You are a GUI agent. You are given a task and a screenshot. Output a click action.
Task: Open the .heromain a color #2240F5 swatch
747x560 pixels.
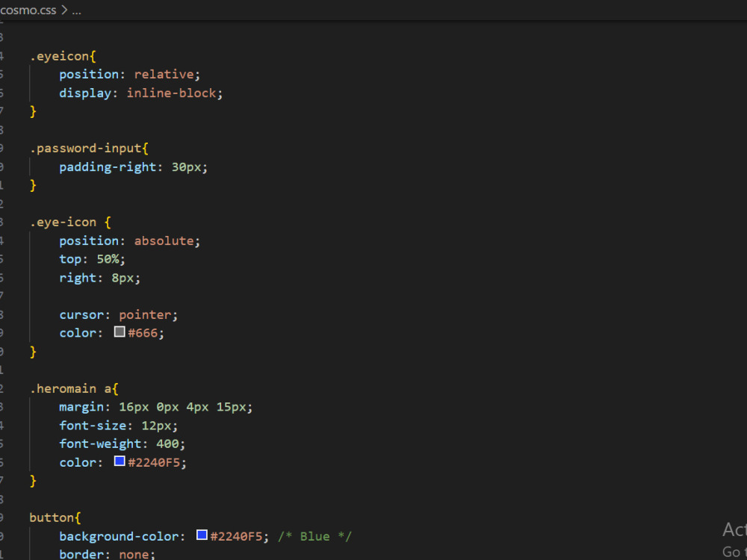(x=120, y=461)
